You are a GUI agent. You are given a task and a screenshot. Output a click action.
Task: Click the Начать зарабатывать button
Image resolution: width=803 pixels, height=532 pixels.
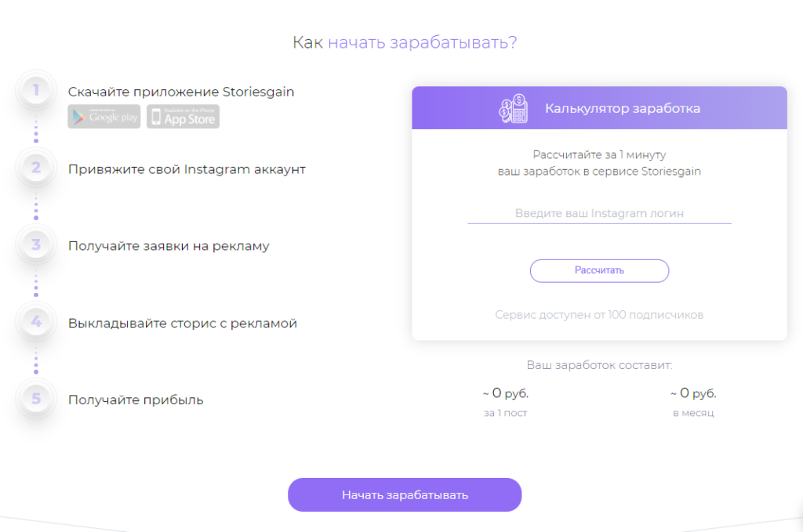(x=405, y=494)
